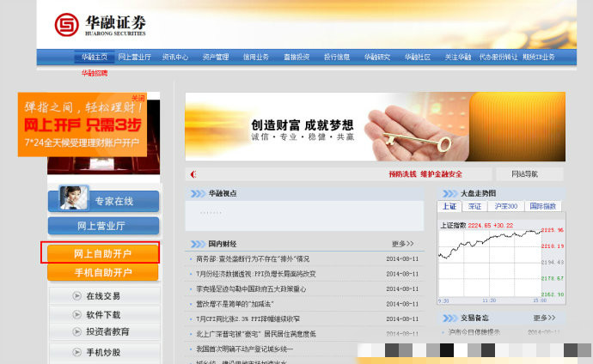Click the index value 2224.65 +30.22
593x364 pixels.
[x=491, y=226]
